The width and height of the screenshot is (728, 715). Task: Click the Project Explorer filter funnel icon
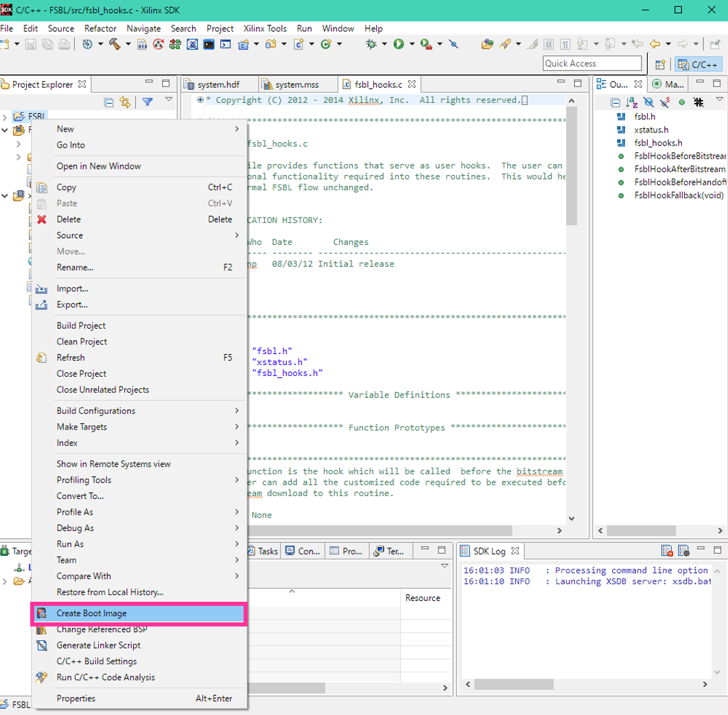pos(148,102)
